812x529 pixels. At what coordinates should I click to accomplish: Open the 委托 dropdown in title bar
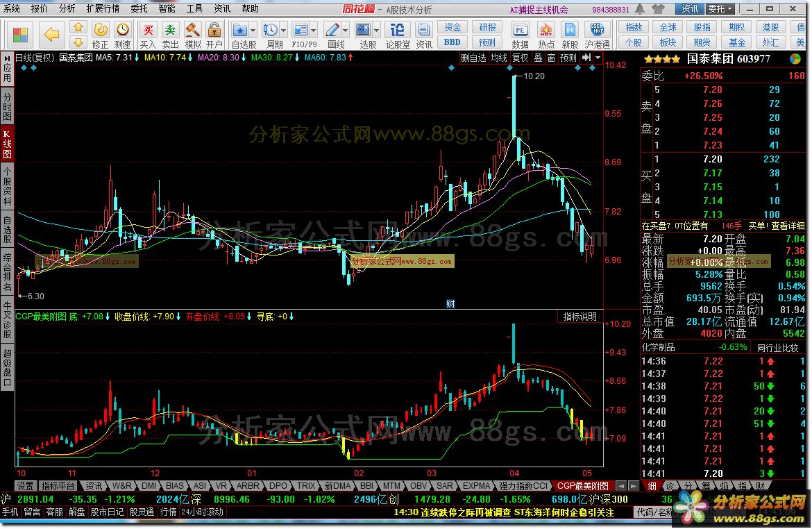(x=720, y=9)
